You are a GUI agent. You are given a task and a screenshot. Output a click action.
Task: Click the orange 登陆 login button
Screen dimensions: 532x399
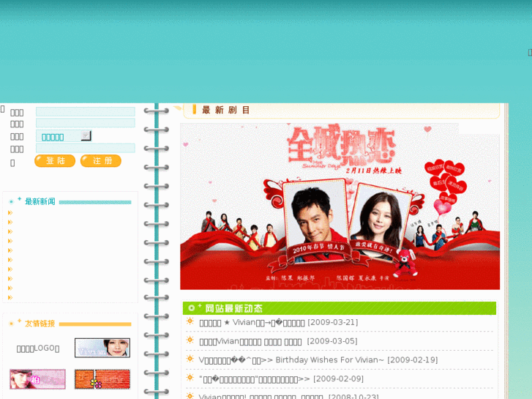coord(55,160)
